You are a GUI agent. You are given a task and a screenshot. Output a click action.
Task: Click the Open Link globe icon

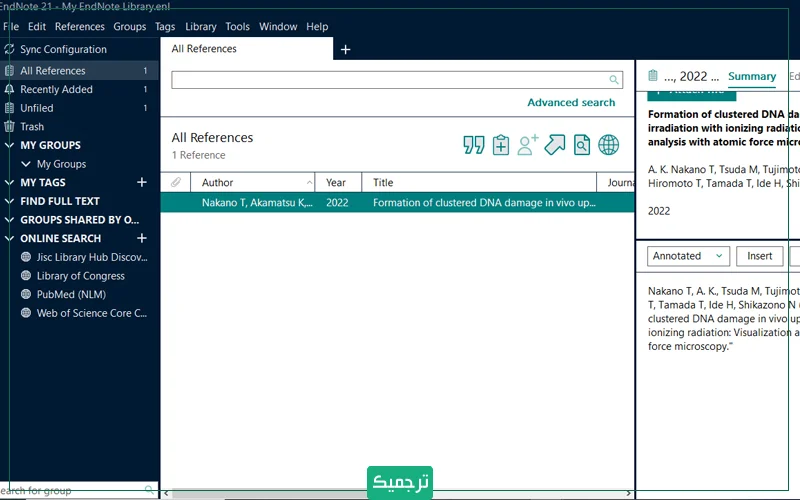click(608, 145)
